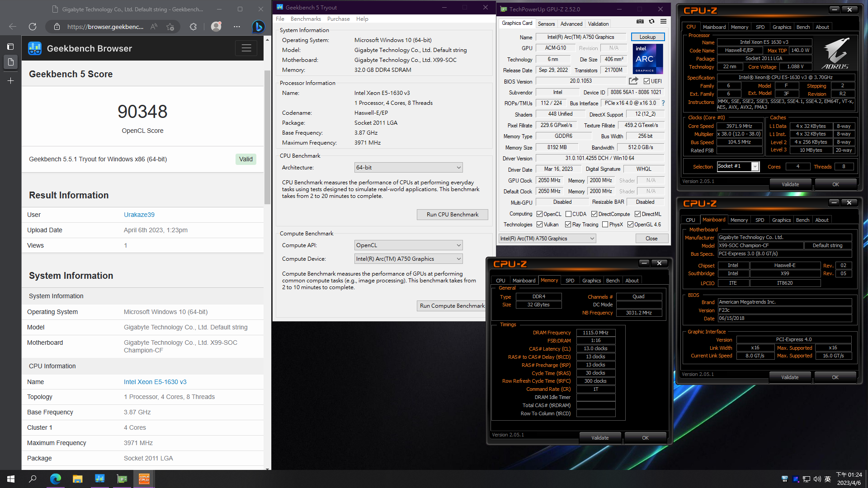This screenshot has height=488, width=868.
Task: Toggle the UEFI checkbox in GPU-Z
Action: pos(646,81)
